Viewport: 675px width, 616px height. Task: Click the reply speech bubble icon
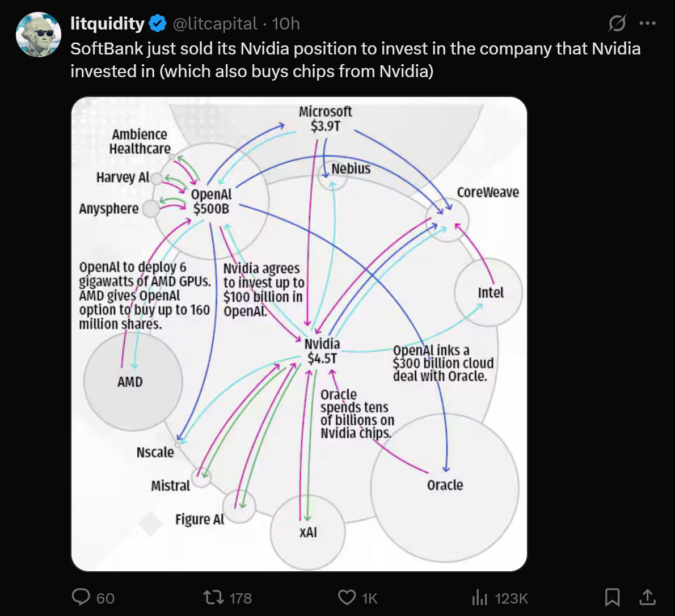coord(81,597)
